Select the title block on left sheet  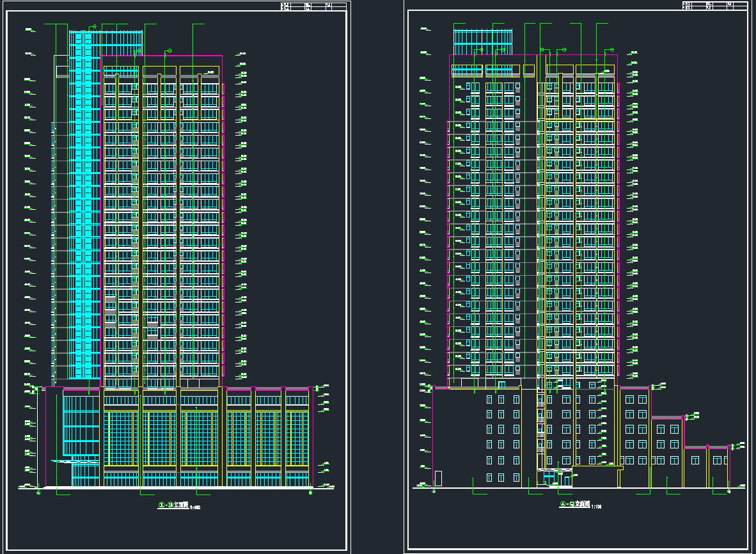tap(313, 7)
